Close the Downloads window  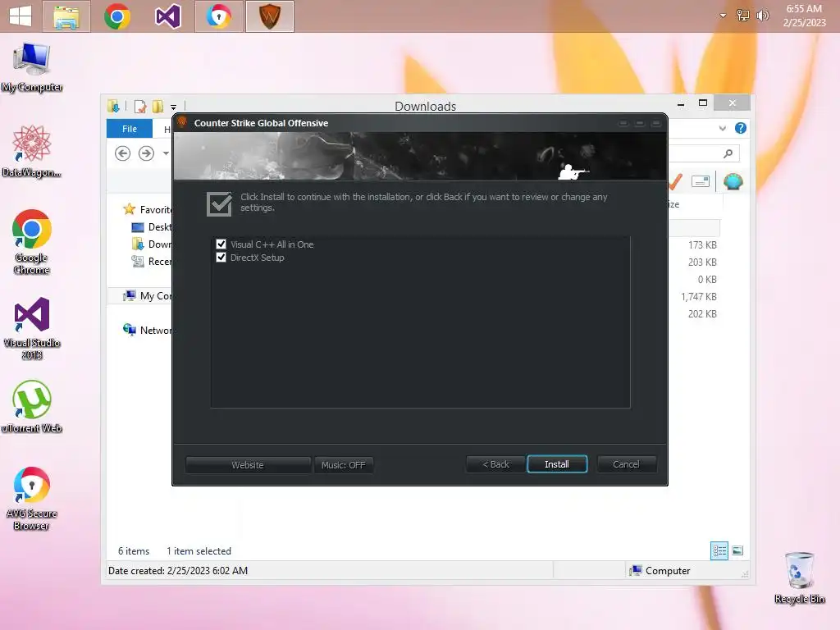tap(733, 103)
